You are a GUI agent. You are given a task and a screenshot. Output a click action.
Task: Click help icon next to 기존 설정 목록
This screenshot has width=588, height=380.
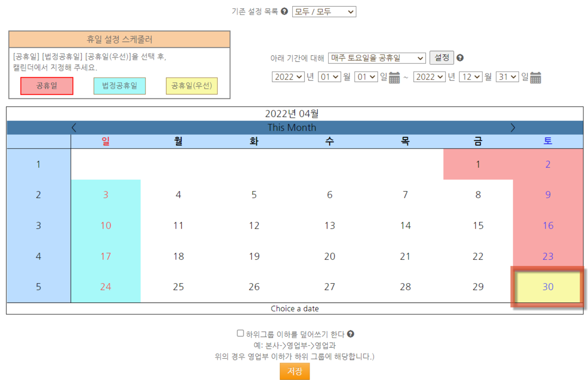(x=284, y=12)
